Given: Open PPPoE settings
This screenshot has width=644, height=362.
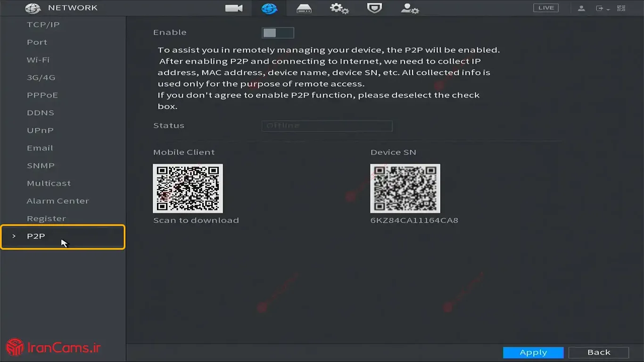Looking at the screenshot, I should click(x=42, y=95).
